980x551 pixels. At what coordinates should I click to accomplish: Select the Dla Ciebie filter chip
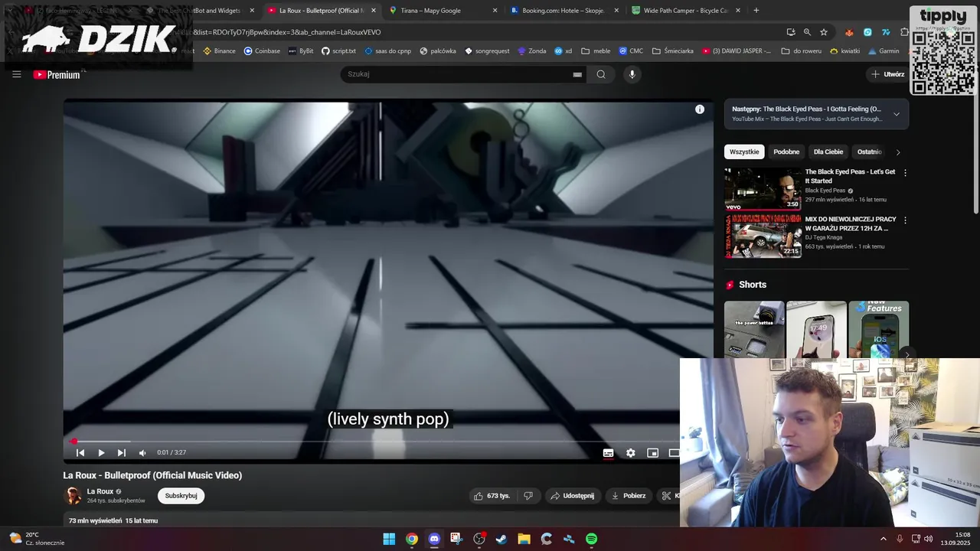pyautogui.click(x=828, y=152)
